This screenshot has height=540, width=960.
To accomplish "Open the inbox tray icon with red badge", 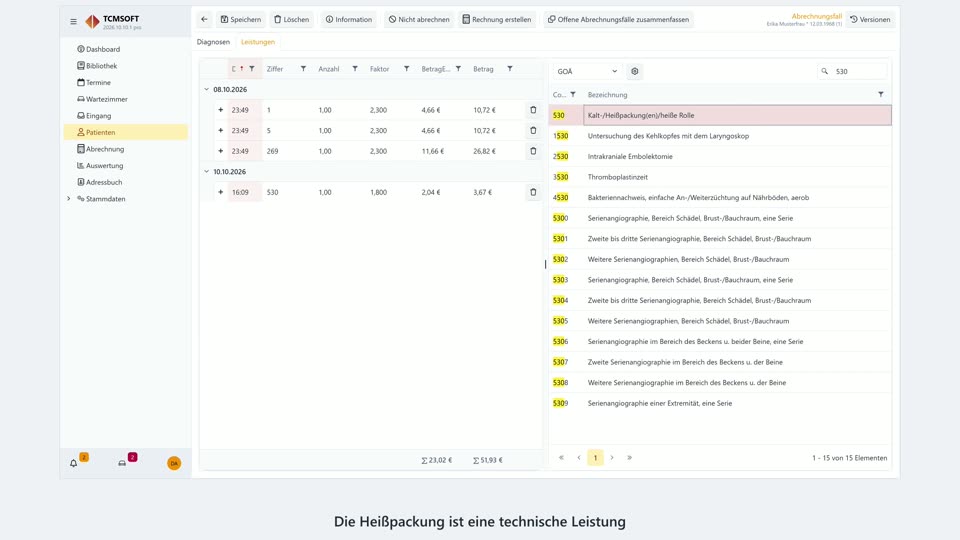I will tap(122, 463).
